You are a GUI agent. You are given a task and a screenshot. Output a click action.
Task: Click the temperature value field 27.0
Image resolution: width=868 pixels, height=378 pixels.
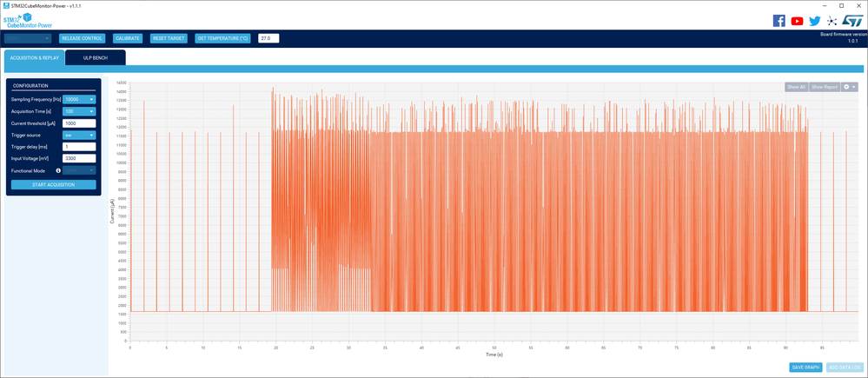(268, 38)
